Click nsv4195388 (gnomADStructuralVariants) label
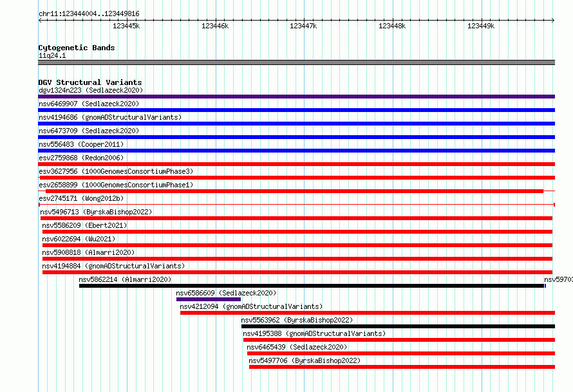Image resolution: width=573 pixels, height=392 pixels. [x=314, y=333]
